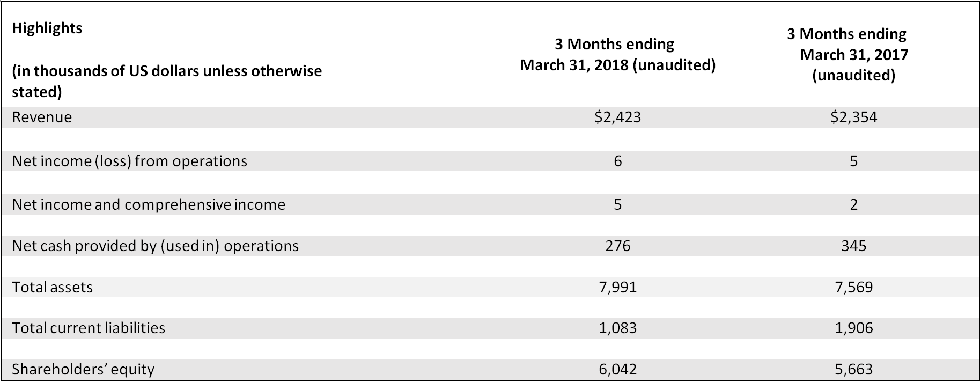The image size is (980, 382).
Task: Select the 6,042 shareholders' equity value
Action: coord(617,370)
